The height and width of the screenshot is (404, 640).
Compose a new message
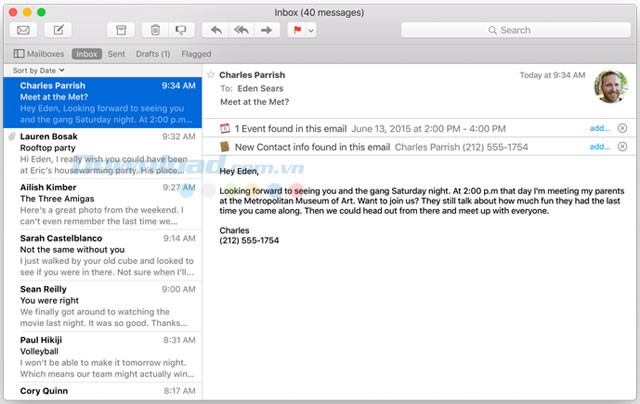coord(58,30)
